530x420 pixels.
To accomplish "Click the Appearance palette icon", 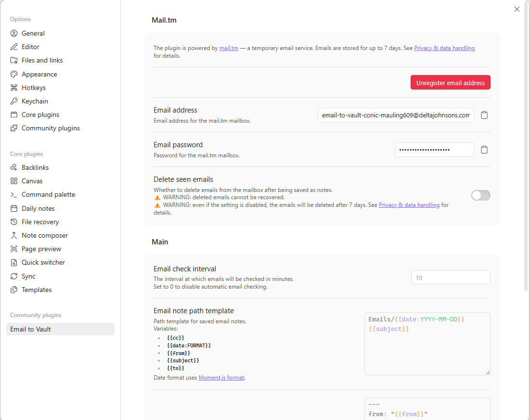I will tap(14, 74).
